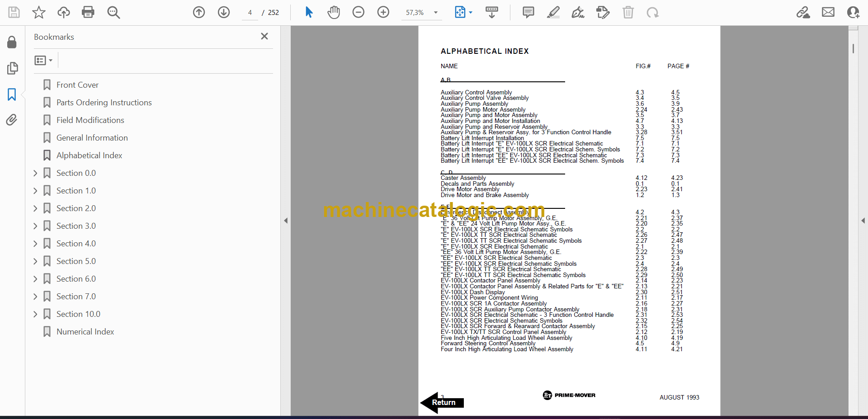The image size is (868, 419).
Task: Click EV-100LX Dash Display index entry
Action: [x=473, y=292]
